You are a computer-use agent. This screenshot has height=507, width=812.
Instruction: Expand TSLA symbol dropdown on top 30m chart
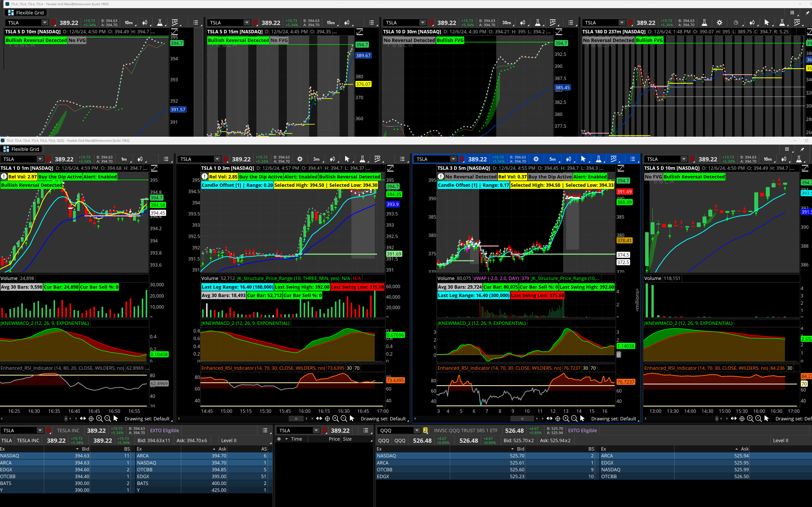click(423, 23)
